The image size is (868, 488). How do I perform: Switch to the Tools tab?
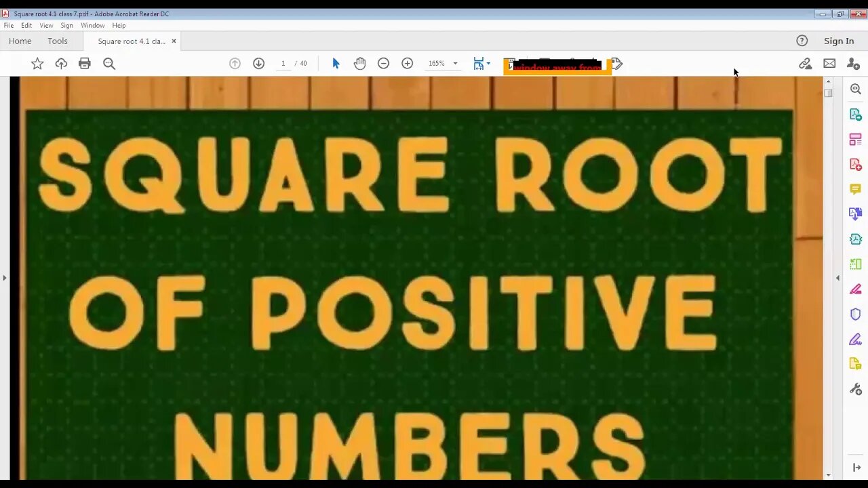58,41
